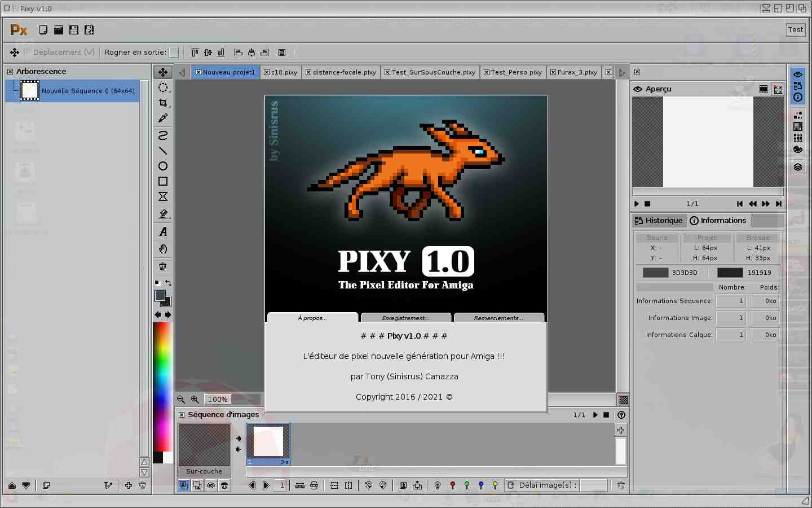Open the Remerciements section
The height and width of the screenshot is (508, 812).
tap(498, 318)
